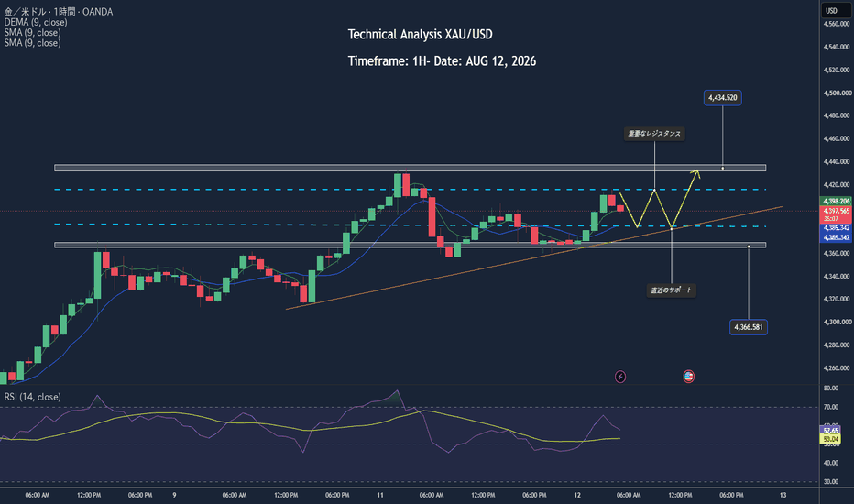Click date label 13 on time axis
Screen dimensions: 854x504
point(783,495)
